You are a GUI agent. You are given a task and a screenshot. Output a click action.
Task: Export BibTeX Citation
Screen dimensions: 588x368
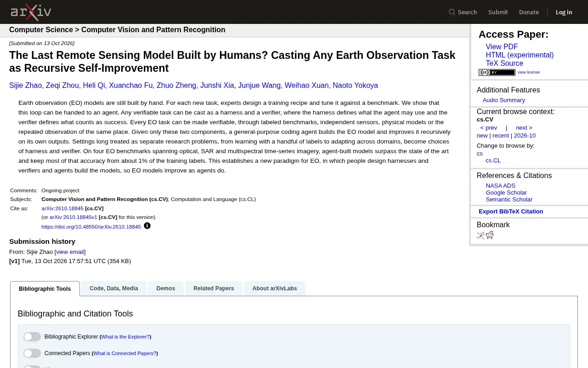511,212
